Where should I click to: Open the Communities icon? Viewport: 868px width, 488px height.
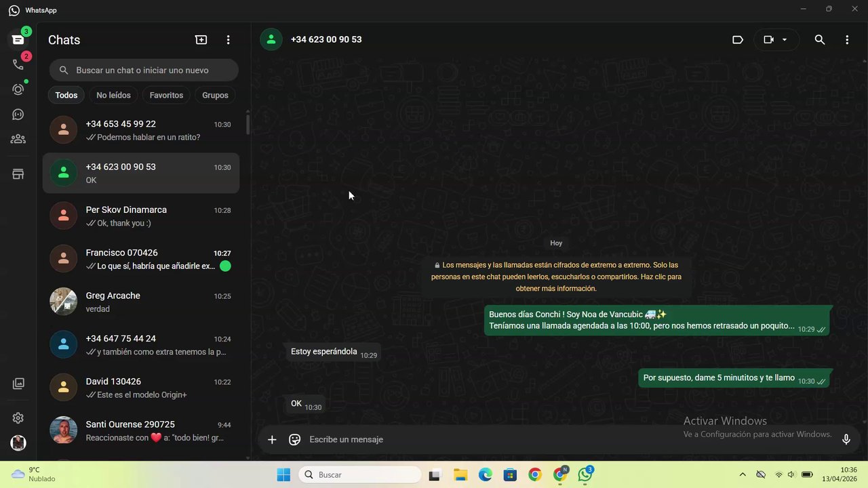point(18,139)
